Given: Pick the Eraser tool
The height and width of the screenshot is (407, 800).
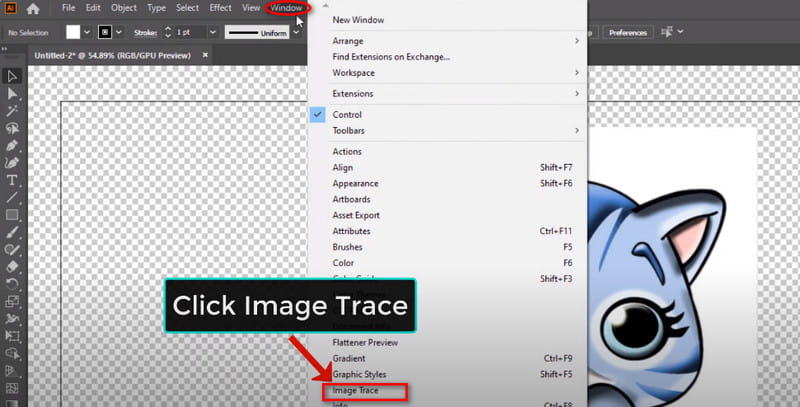Looking at the screenshot, I should tap(12, 267).
